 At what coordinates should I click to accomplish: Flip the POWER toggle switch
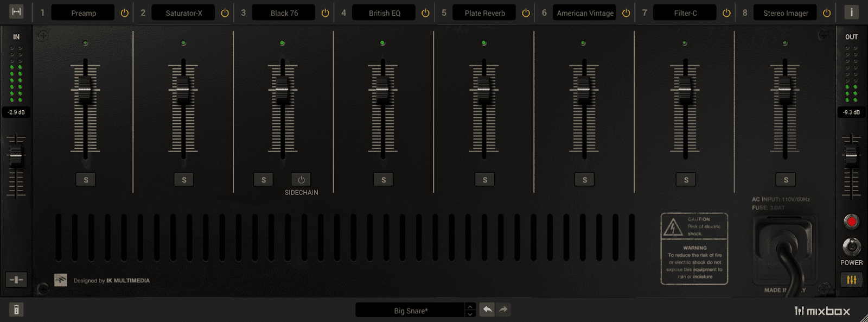(851, 247)
